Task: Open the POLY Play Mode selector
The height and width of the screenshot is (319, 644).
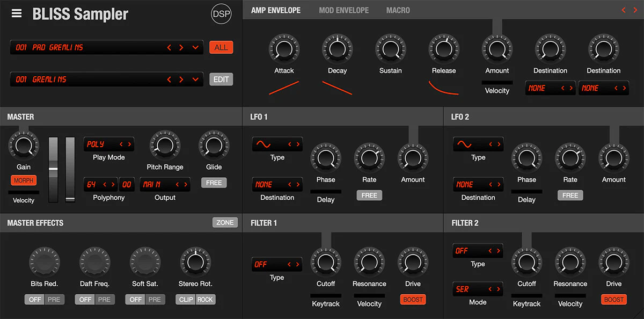Action: 109,144
